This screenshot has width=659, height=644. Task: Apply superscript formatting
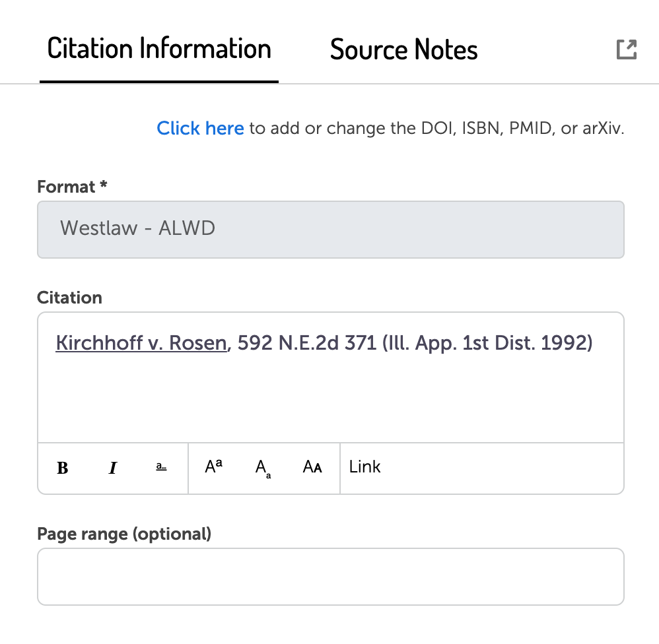click(213, 467)
